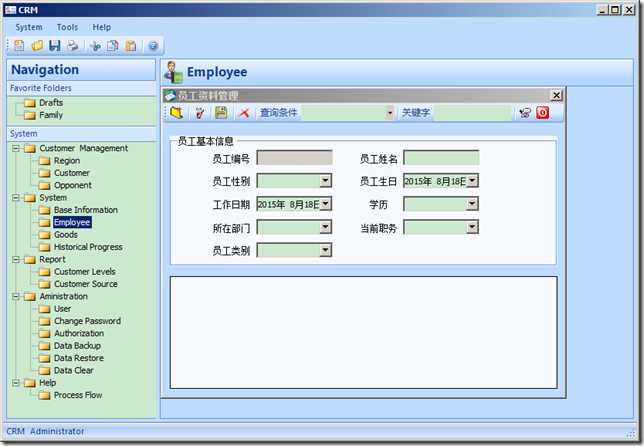Click the 员工资料管理 window title icon
The height and width of the screenshot is (446, 644).
[170, 96]
